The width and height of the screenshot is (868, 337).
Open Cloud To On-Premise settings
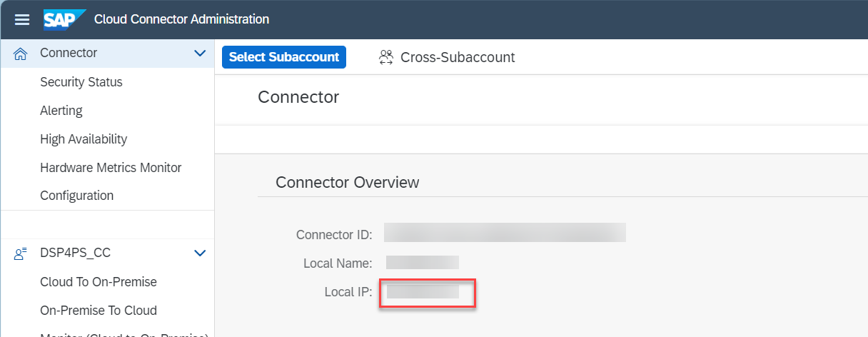(x=99, y=282)
